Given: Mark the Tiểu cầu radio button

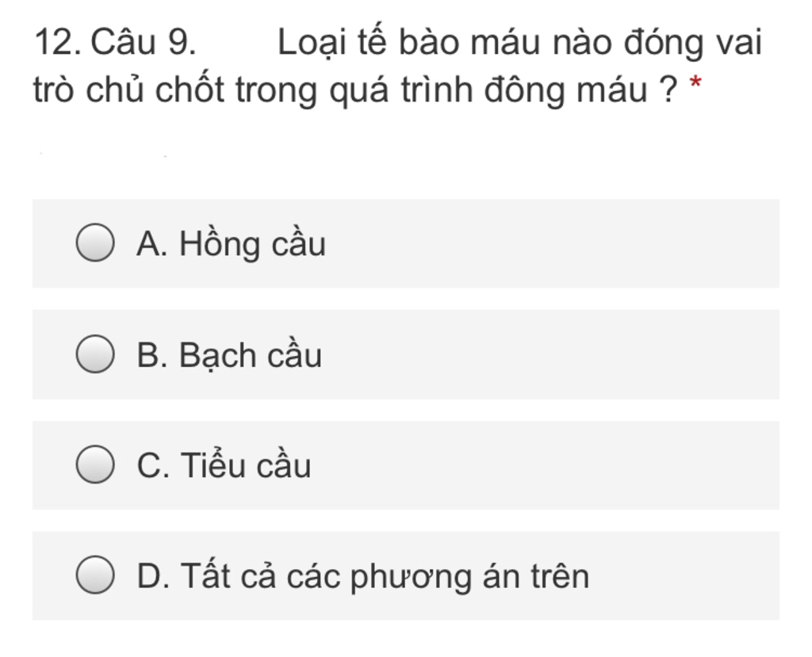Looking at the screenshot, I should coord(94,465).
